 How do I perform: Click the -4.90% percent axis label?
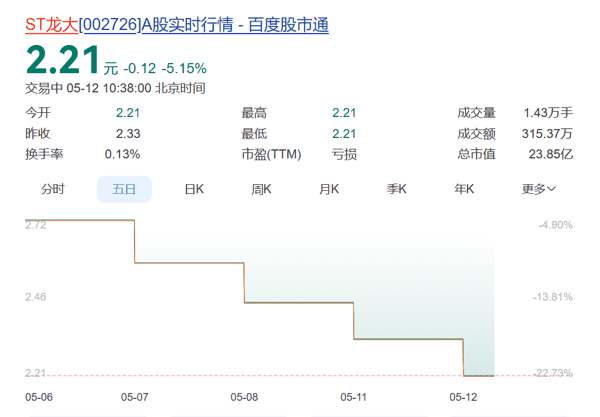(556, 225)
